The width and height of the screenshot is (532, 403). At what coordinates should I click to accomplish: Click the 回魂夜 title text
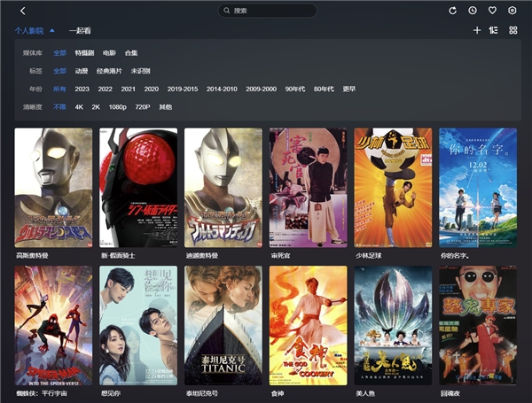point(450,393)
